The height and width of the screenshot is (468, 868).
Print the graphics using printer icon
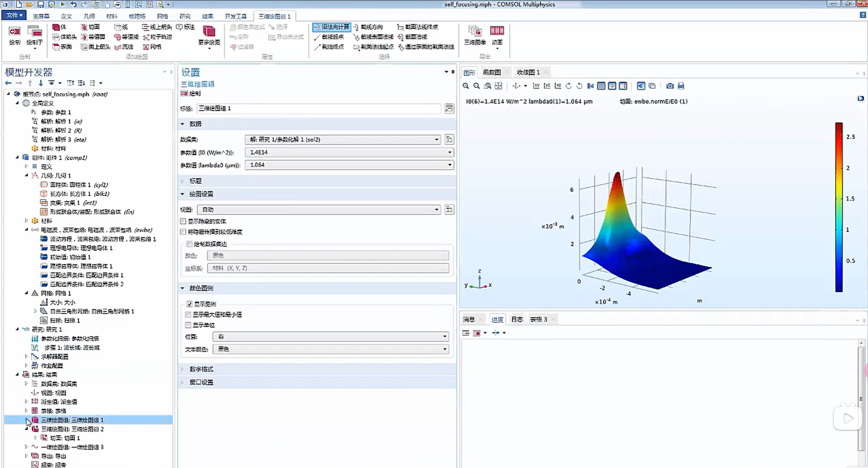point(681,86)
